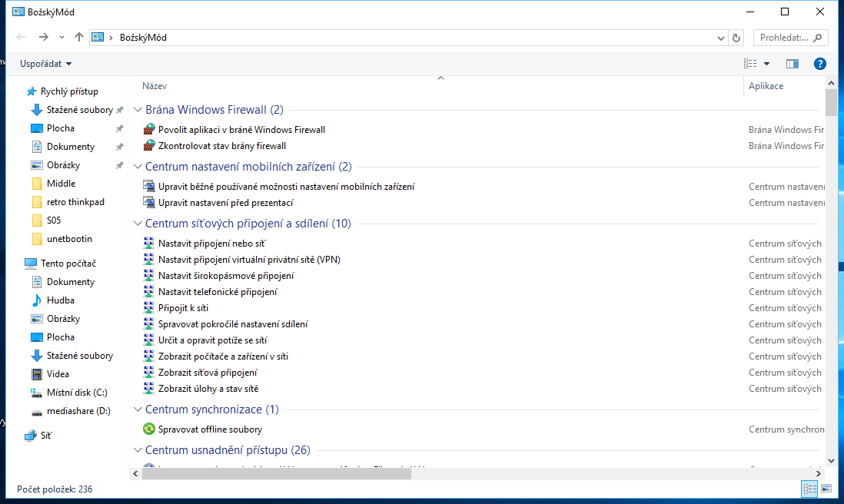The image size is (844, 504).
Task: Open the Uspořádat dropdown menu
Action: (x=46, y=64)
